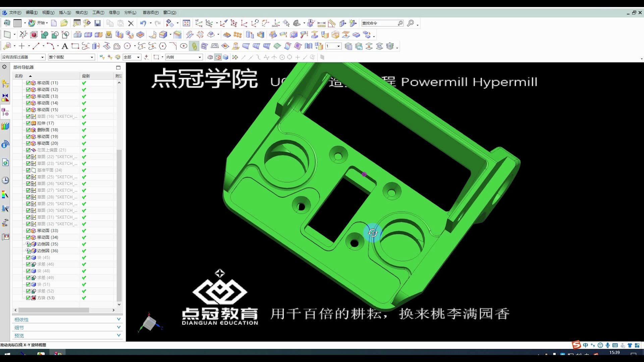644x362 pixels.
Task: Select the Sketch creation tool
Action: pos(7,46)
